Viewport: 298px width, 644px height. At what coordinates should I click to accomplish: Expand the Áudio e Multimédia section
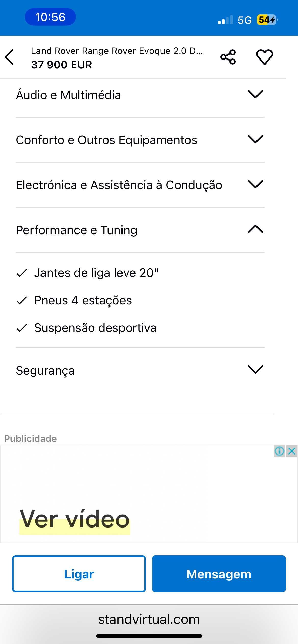140,95
